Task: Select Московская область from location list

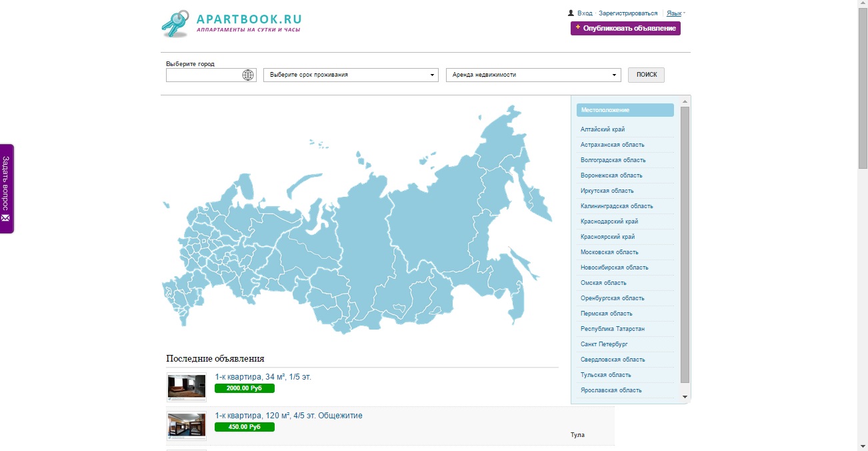Action: 609,252
